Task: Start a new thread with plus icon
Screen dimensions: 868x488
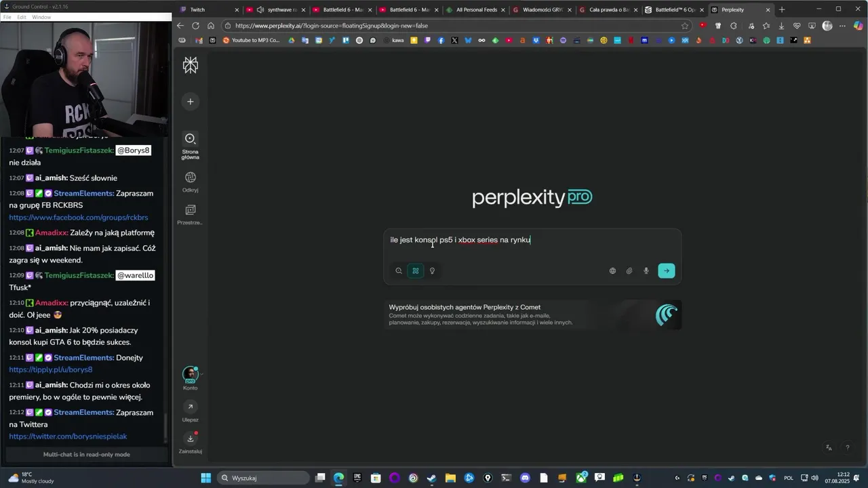Action: click(x=191, y=102)
